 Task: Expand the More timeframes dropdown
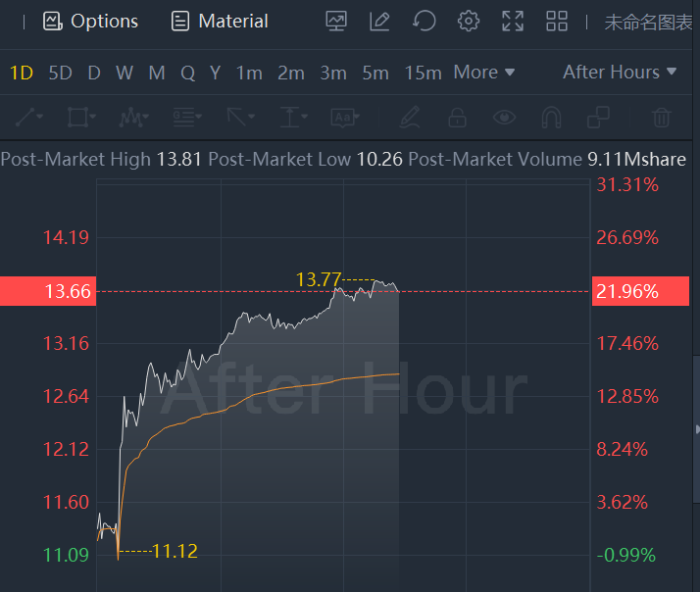coord(483,72)
